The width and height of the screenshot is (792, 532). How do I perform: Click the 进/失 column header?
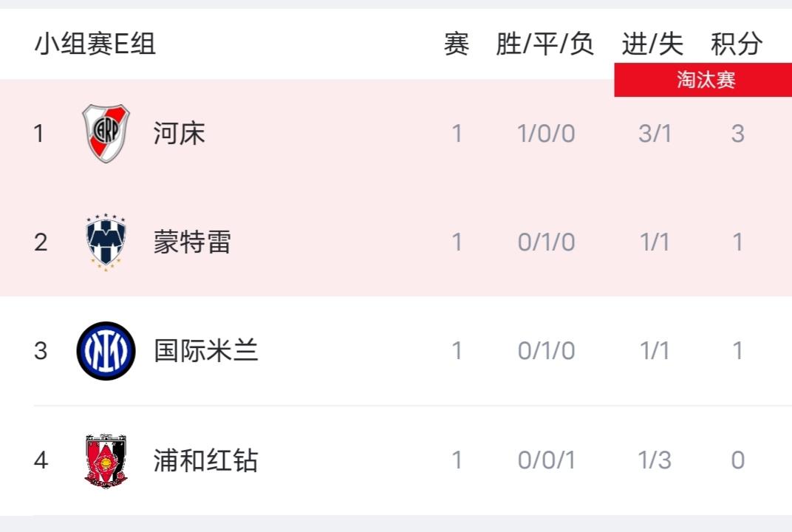652,44
